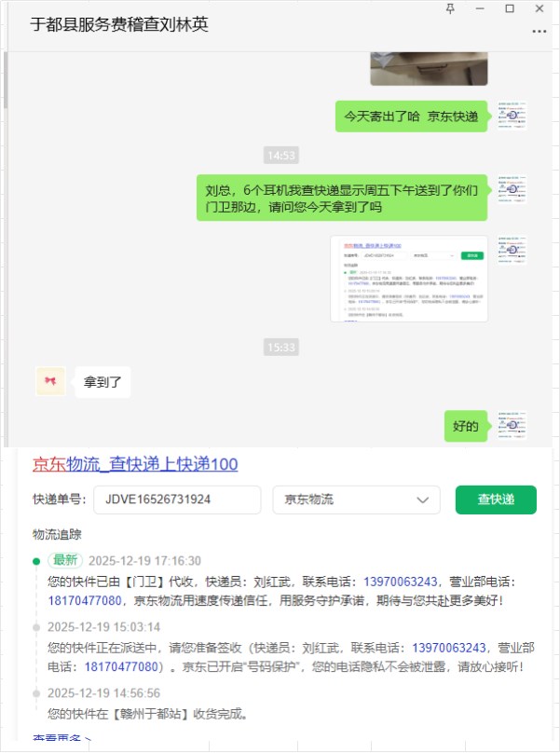
Task: Click the chat scrollbar on left edge
Action: click(x=6, y=80)
